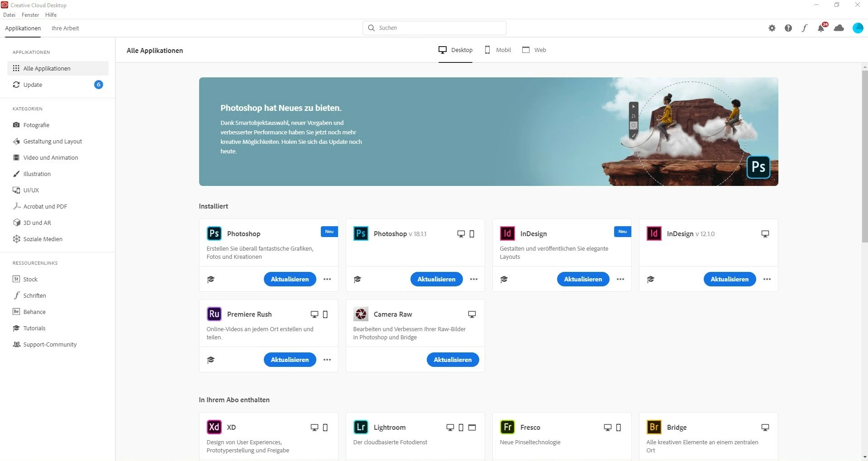Open the Datei menu
The height and width of the screenshot is (461, 868).
click(x=9, y=15)
